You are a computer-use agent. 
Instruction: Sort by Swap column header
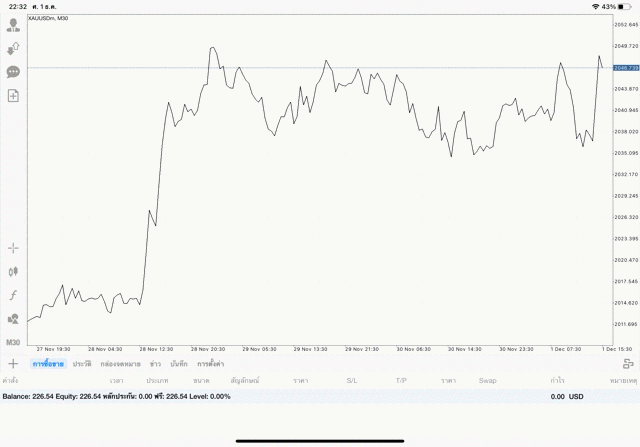coord(487,381)
